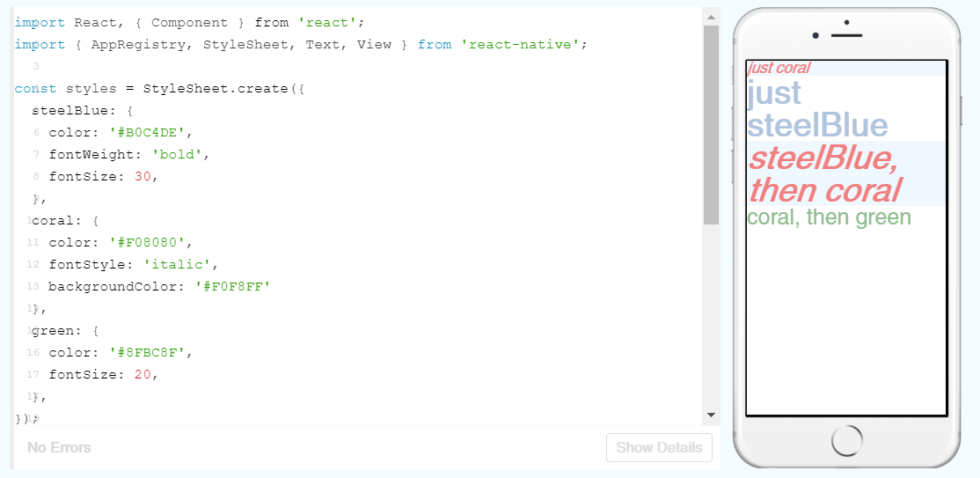Open Show Details for errors
Viewport: 980px width, 478px height.
click(x=659, y=447)
